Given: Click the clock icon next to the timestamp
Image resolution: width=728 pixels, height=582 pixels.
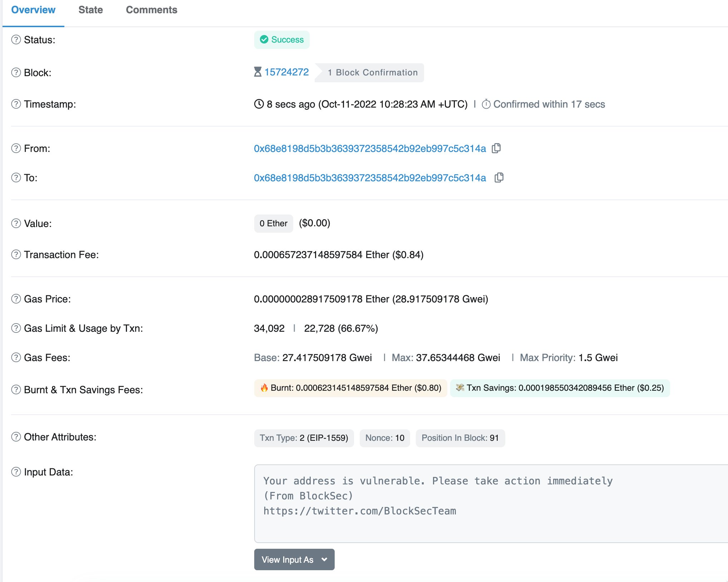Looking at the screenshot, I should [259, 104].
